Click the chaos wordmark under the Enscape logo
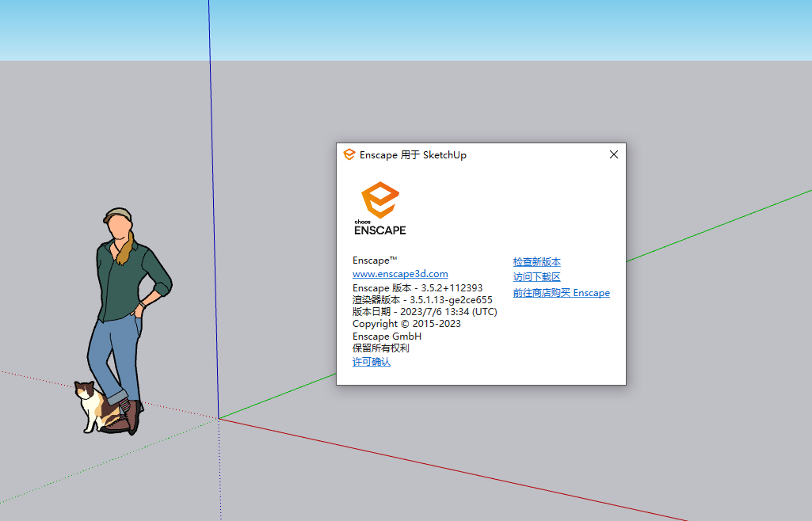The width and height of the screenshot is (812, 521). [x=364, y=221]
